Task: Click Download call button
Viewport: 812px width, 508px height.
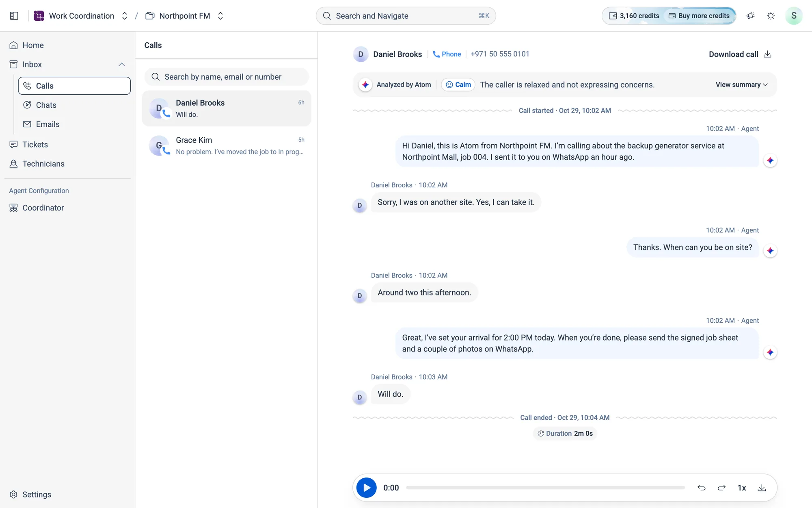Action: tap(740, 54)
